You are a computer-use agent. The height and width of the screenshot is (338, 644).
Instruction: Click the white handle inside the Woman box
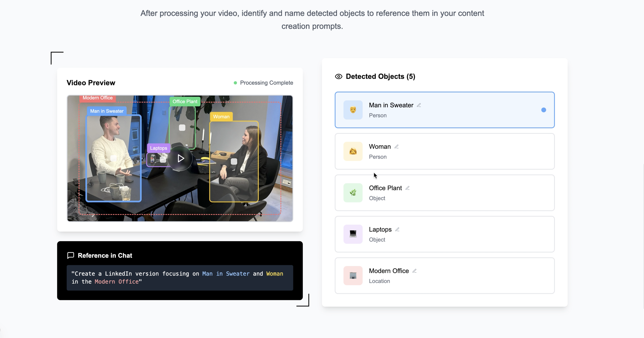[234, 162]
